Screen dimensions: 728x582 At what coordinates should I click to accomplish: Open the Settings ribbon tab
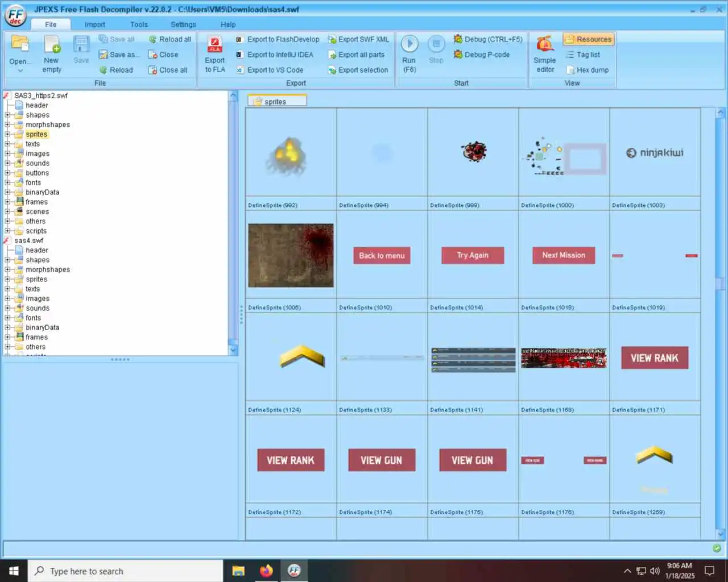(x=183, y=24)
